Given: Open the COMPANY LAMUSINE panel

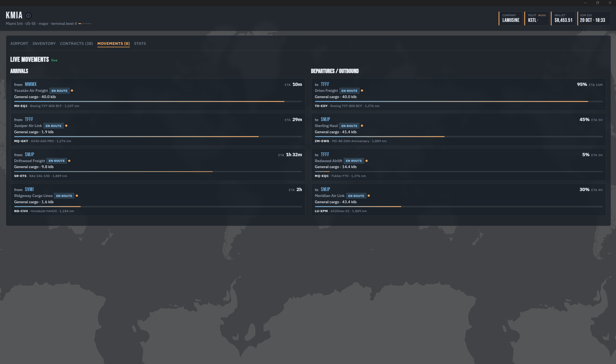Looking at the screenshot, I should click(510, 18).
